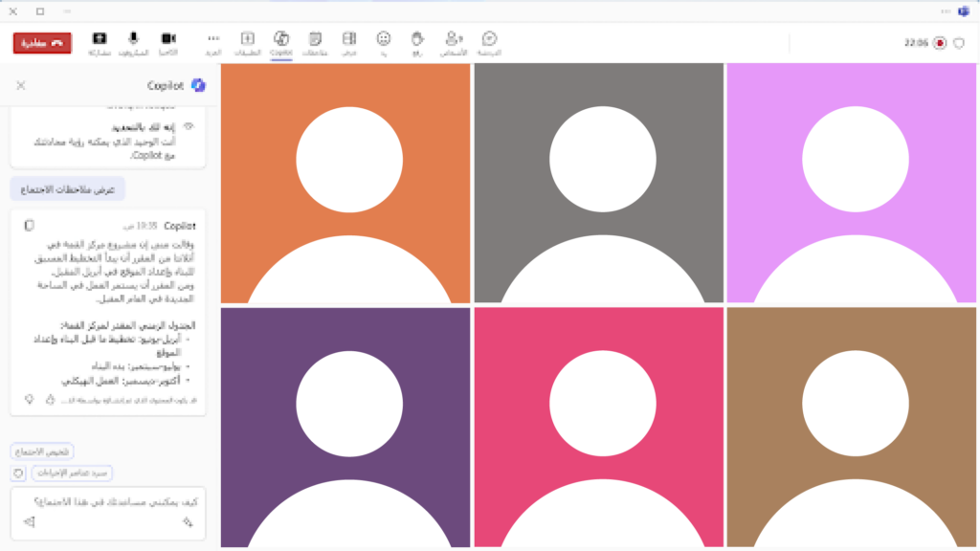Toggle the Raise hand control
The height and width of the screenshot is (551, 980).
click(417, 43)
